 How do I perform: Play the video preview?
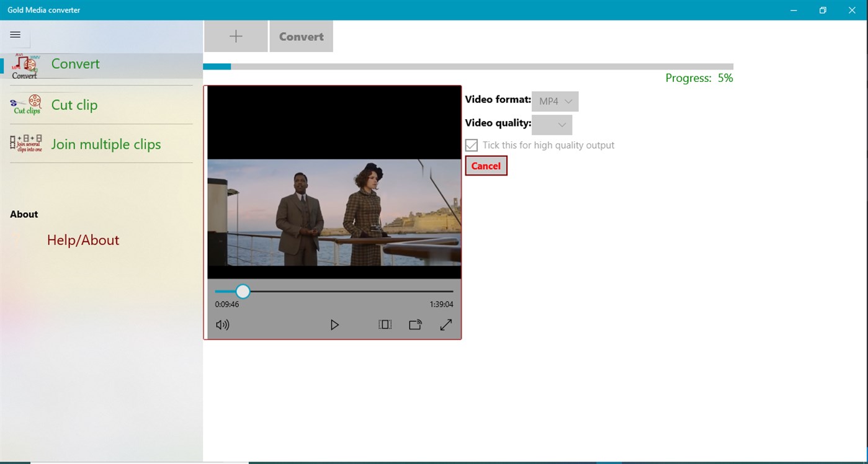334,324
